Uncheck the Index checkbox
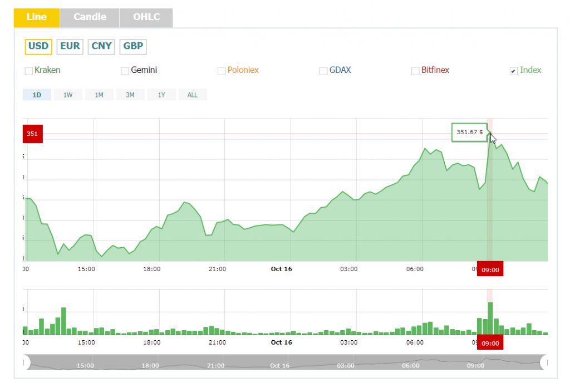570x392 pixels. click(514, 71)
